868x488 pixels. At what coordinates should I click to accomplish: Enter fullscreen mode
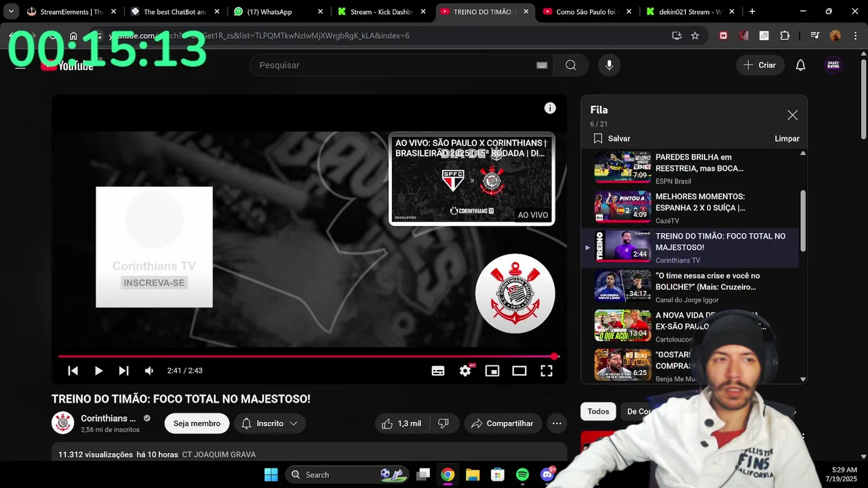547,371
